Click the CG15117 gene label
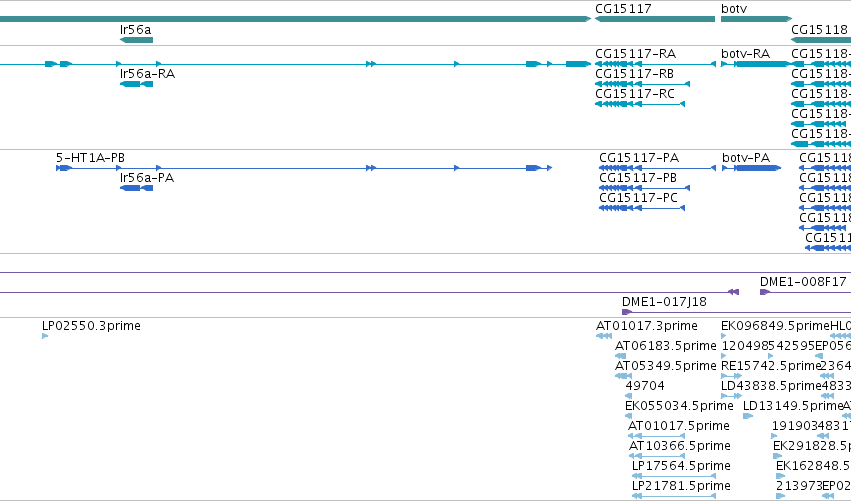The image size is (851, 501). (623, 9)
